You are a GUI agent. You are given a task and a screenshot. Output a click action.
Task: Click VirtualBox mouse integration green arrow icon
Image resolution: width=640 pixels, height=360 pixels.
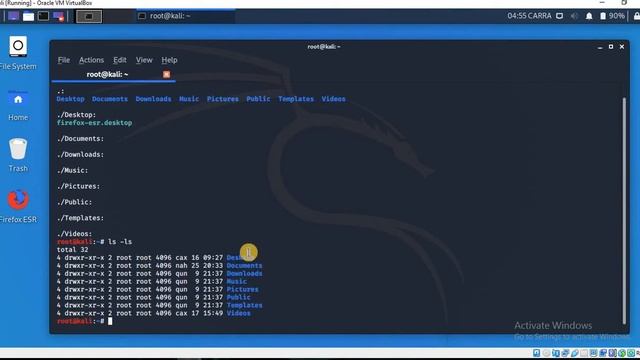tap(622, 353)
